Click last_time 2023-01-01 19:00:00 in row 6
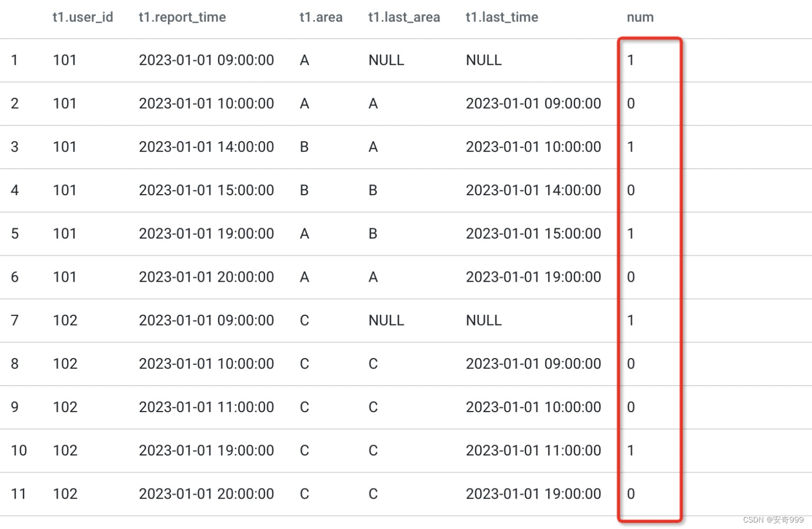The height and width of the screenshot is (529, 812). [533, 277]
